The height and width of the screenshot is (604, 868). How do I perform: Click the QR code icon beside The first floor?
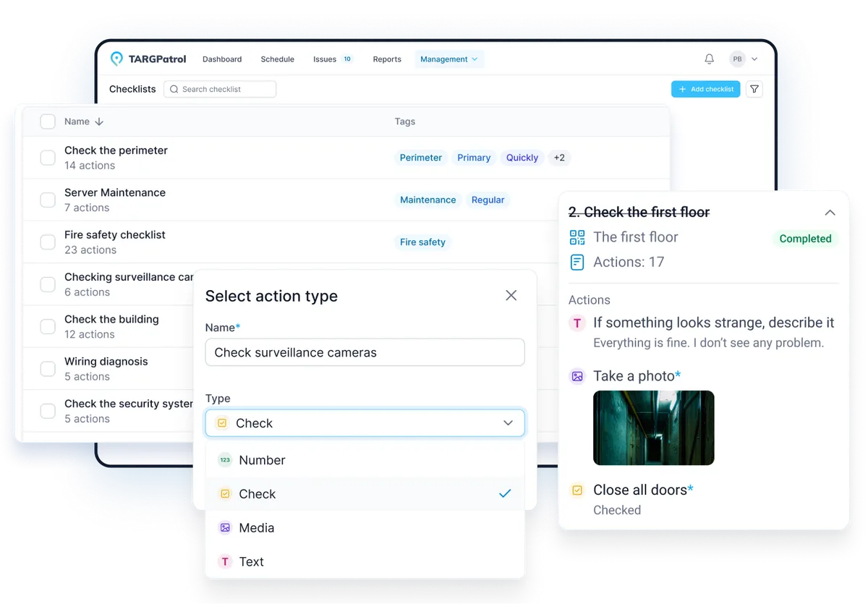pos(576,237)
